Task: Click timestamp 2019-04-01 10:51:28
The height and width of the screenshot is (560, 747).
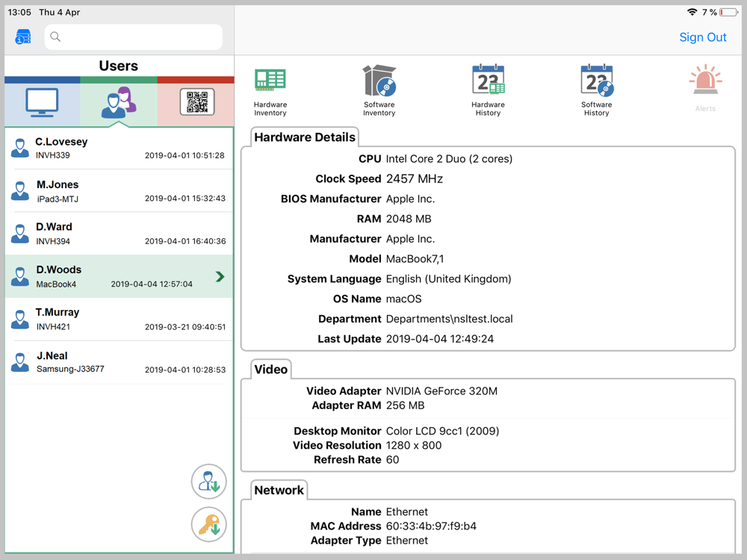Action: (x=185, y=155)
